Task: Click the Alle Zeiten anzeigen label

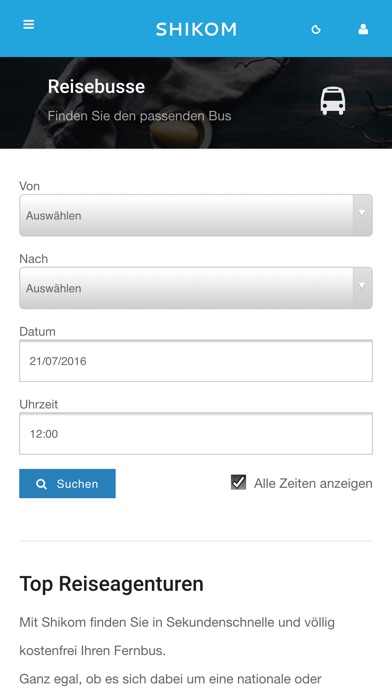Action: [x=313, y=483]
